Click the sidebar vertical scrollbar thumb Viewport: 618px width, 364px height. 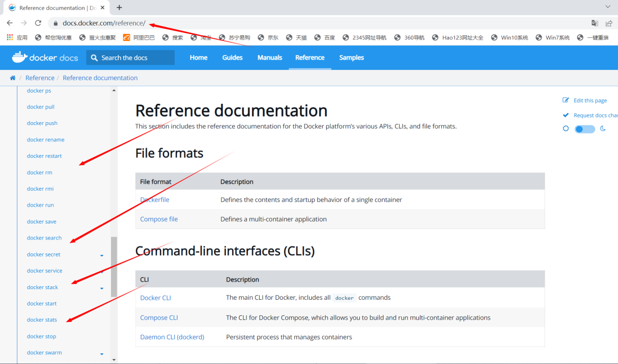(x=114, y=266)
